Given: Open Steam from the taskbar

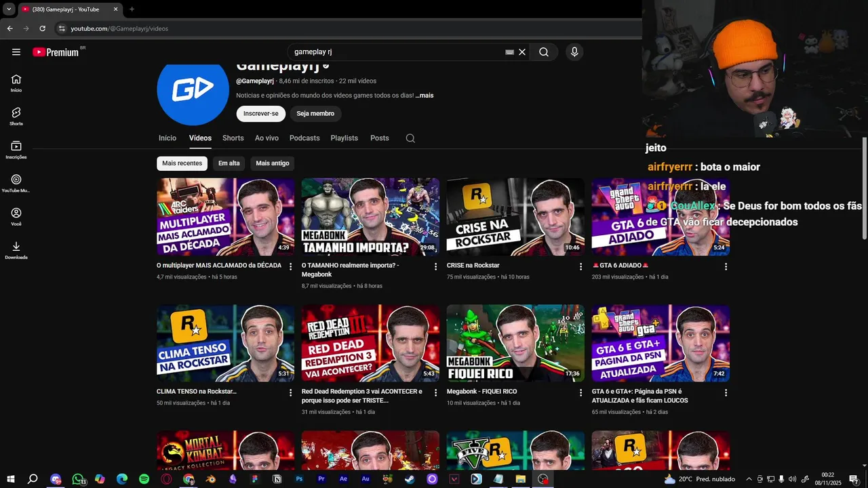Looking at the screenshot, I should tap(410, 479).
